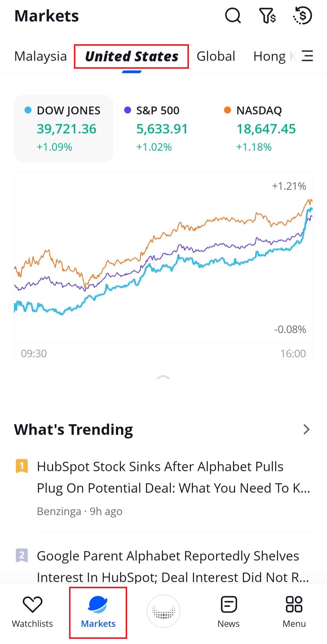Tap the center assistant orb icon

(163, 611)
